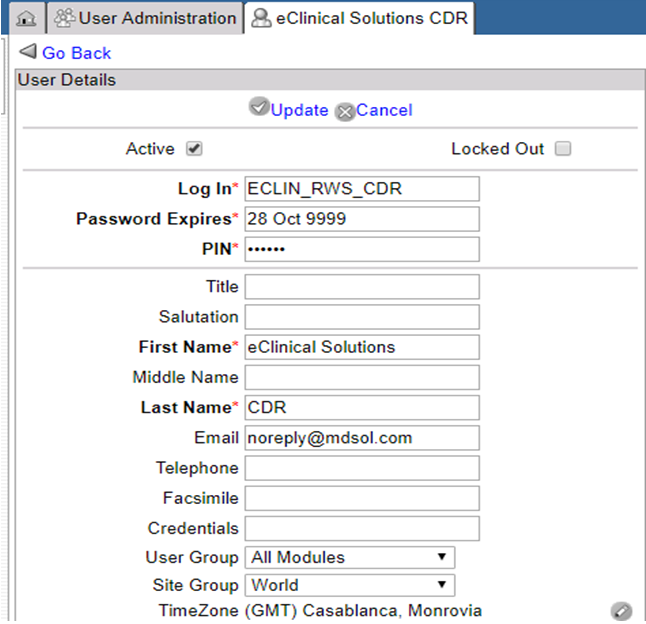
Task: Click the Last Name field
Action: [362, 407]
